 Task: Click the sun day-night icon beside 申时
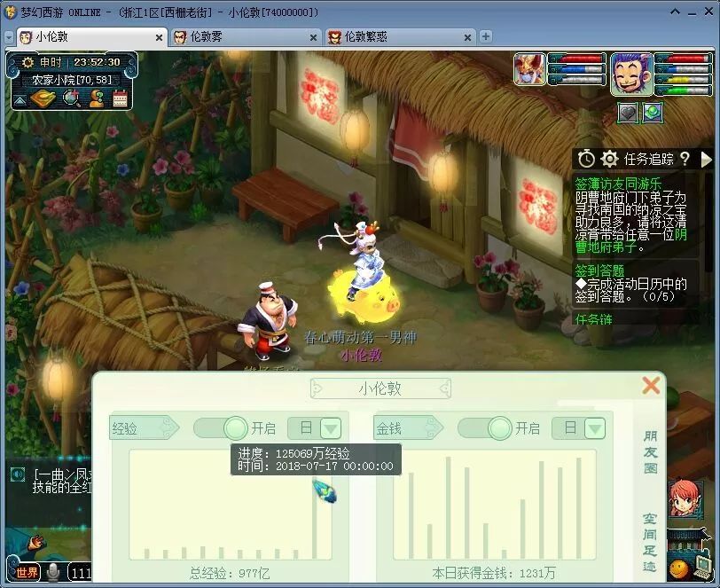[x=27, y=62]
